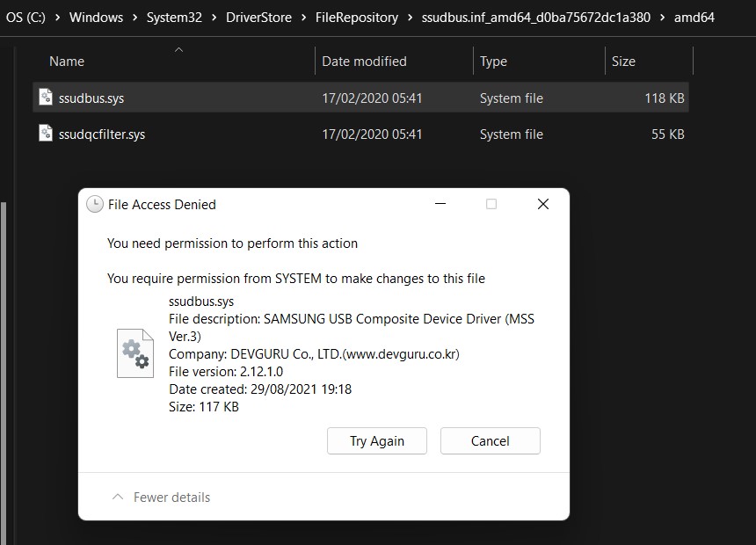756x545 pixels.
Task: Expand chevron between DriverStore and FileRepository
Action: click(x=304, y=18)
